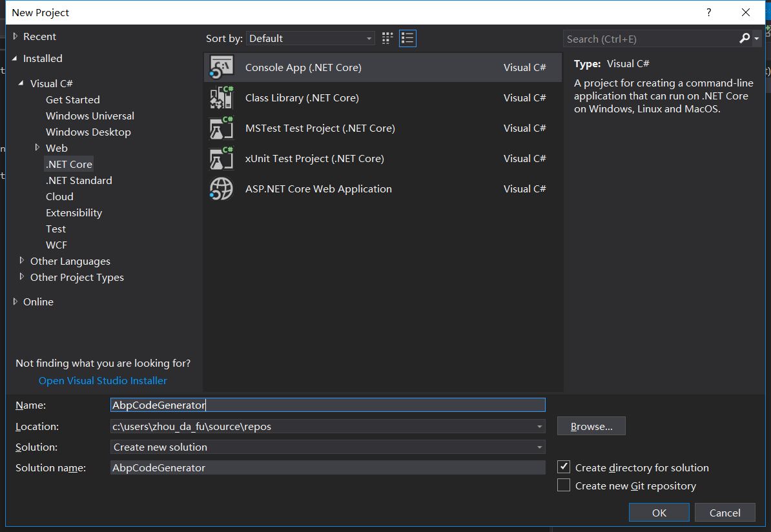This screenshot has width=771, height=532.
Task: Select the WCF category
Action: click(56, 245)
